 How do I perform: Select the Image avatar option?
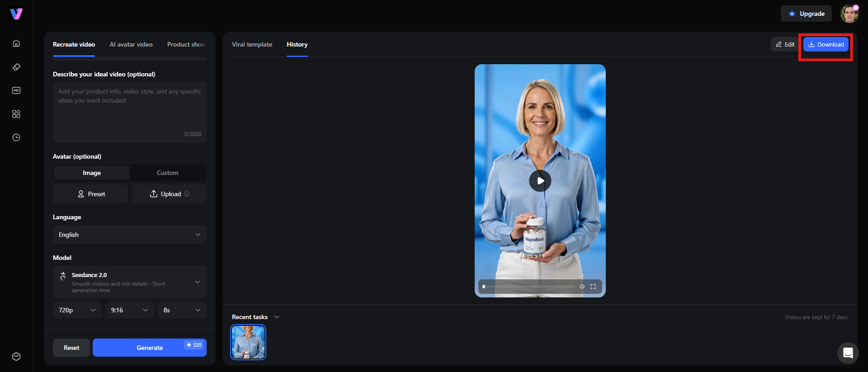point(92,173)
